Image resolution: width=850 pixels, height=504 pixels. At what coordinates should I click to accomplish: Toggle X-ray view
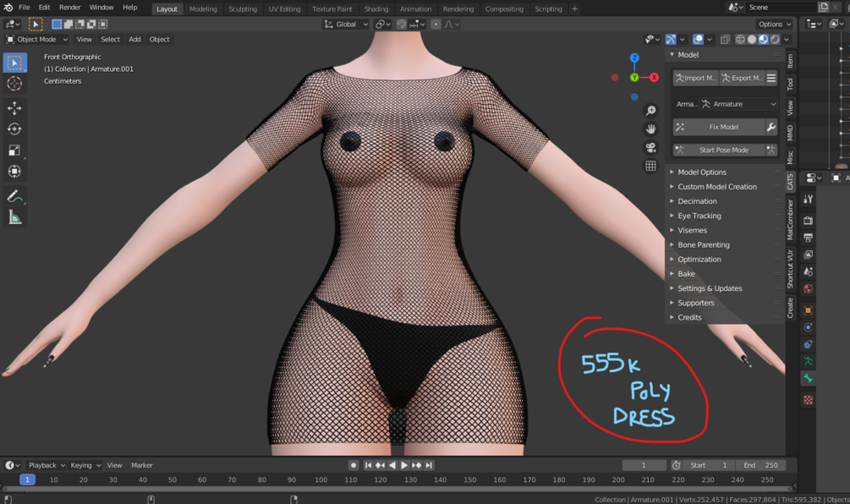click(725, 40)
